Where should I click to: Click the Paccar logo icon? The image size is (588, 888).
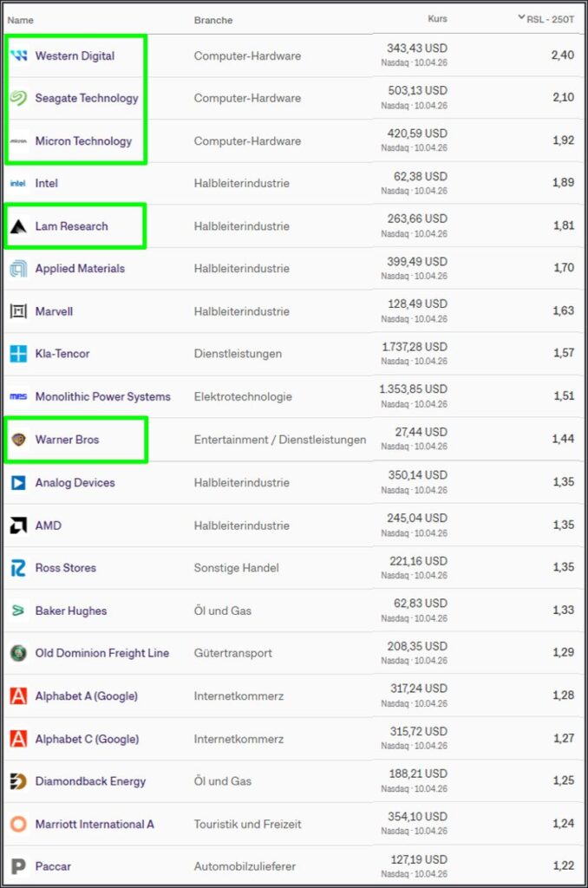tap(18, 866)
